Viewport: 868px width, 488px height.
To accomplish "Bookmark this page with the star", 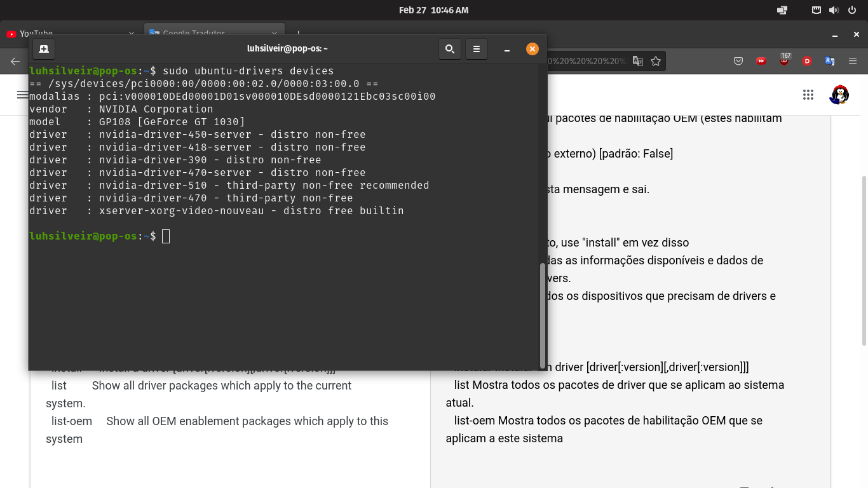I will coord(656,61).
